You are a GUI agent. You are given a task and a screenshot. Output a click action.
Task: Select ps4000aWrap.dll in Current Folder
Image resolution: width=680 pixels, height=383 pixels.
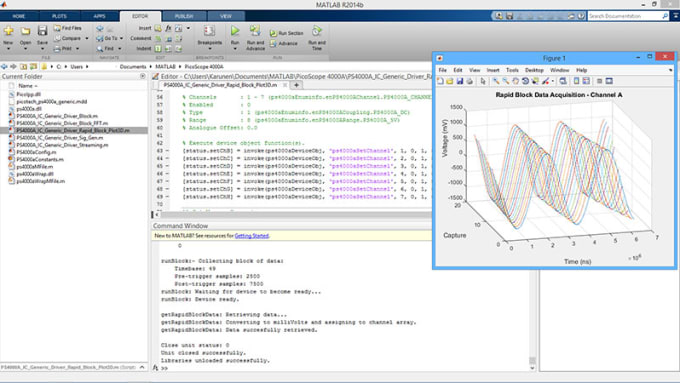tap(35, 174)
